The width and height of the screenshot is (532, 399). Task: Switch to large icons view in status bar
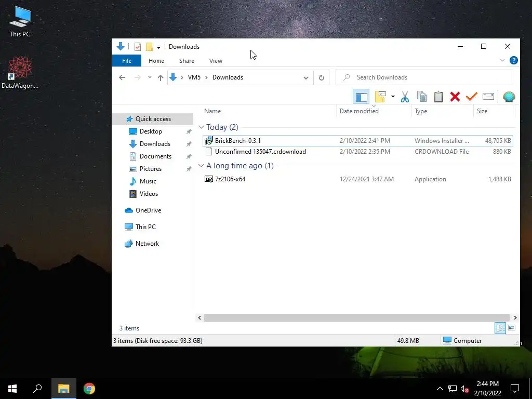[512, 328]
